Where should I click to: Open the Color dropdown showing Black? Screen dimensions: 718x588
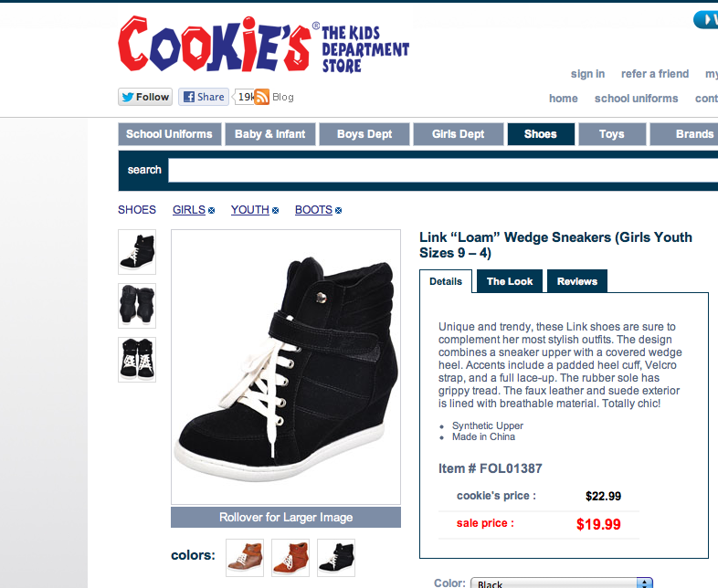[562, 583]
